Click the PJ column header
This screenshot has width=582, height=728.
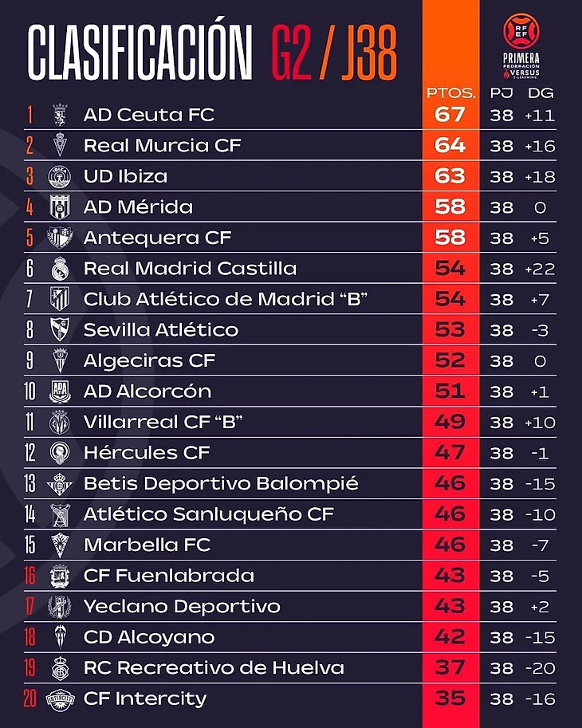tap(501, 92)
